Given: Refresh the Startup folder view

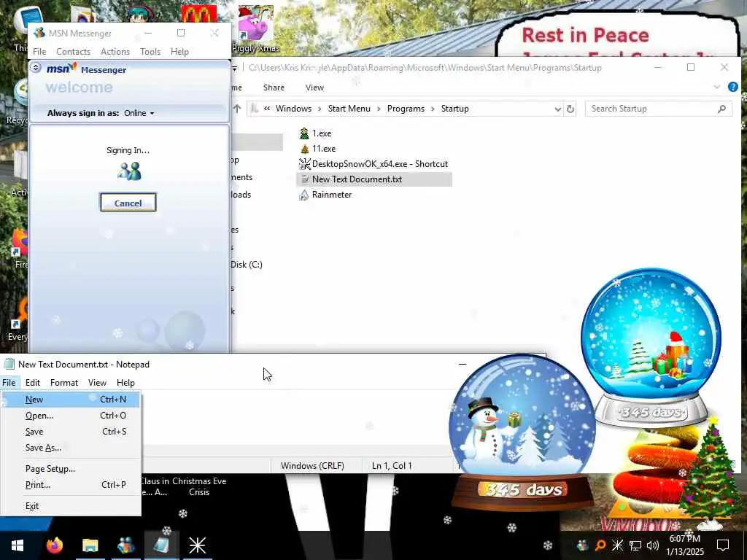Looking at the screenshot, I should (570, 109).
